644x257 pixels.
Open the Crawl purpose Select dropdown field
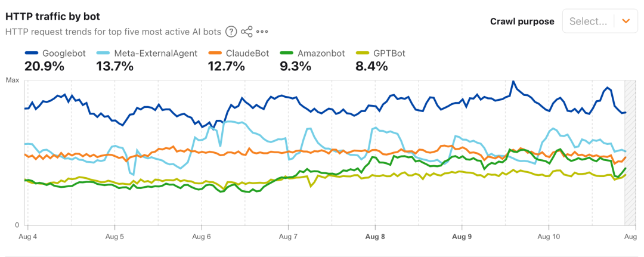pos(600,21)
